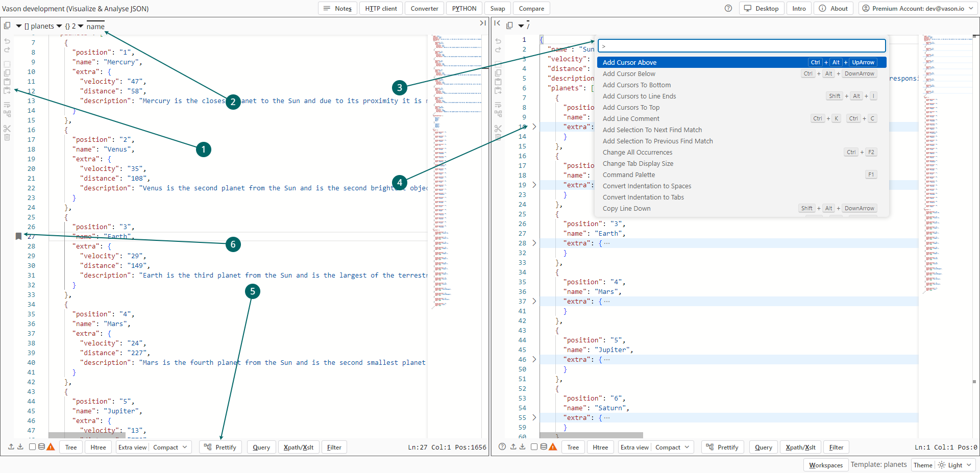Toggle the checkbox in the left panel footer
This screenshot has width=980, height=473.
[32, 447]
